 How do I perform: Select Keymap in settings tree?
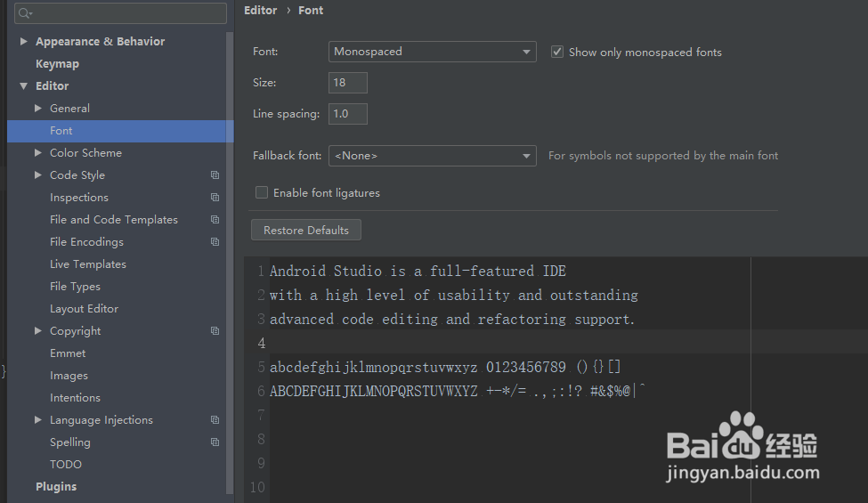57,63
